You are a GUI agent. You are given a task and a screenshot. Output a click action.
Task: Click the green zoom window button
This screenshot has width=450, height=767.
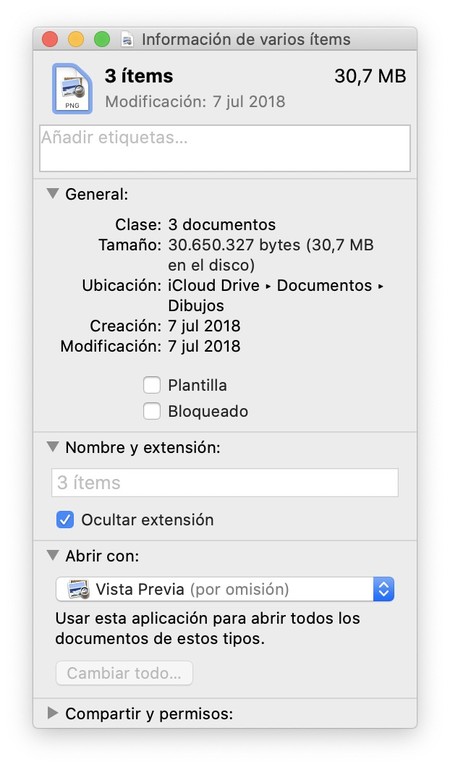pos(102,39)
